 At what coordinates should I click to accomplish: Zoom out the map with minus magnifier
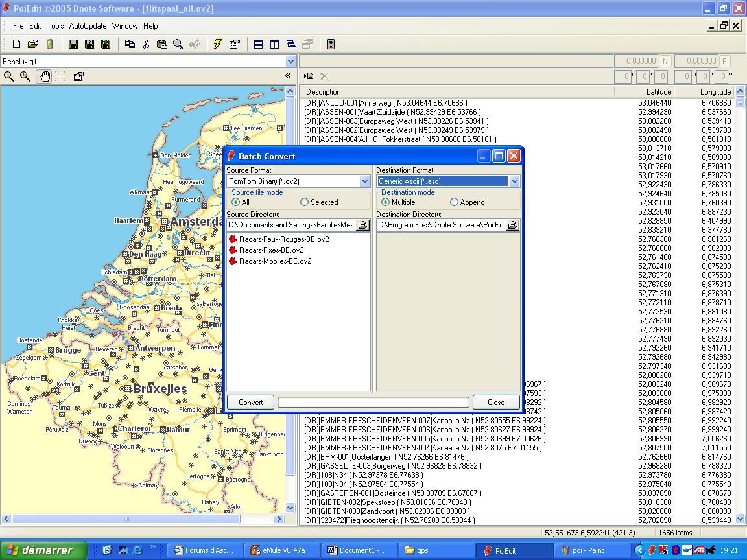click(9, 76)
